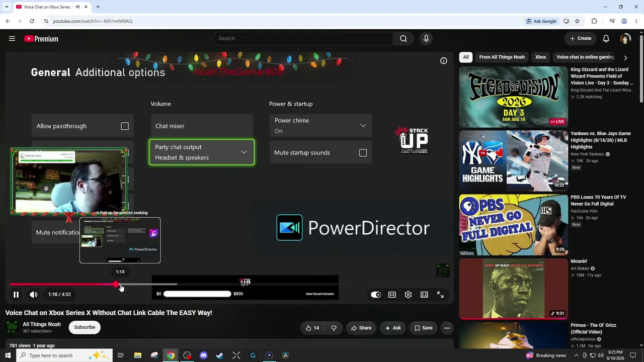
Task: Open Task View on the taskbar
Action: [121, 355]
